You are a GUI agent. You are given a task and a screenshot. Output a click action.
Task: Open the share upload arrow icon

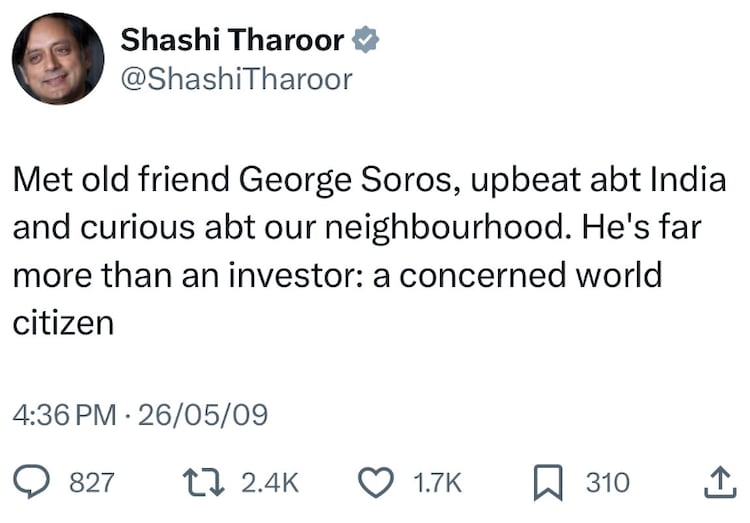pyautogui.click(x=716, y=483)
